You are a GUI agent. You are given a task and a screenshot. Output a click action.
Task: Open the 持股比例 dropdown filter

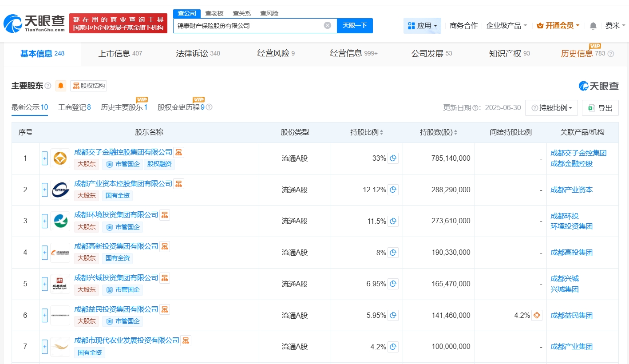pyautogui.click(x=551, y=108)
